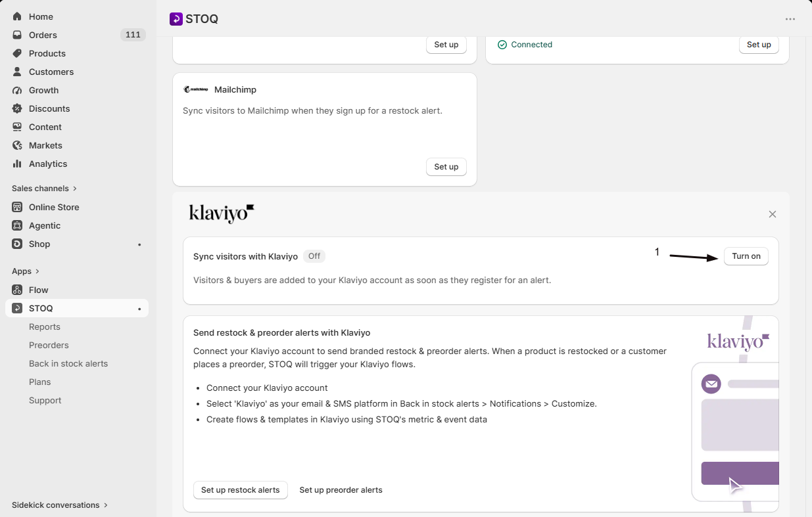The image size is (812, 517).
Task: Expand Sidekick conversations
Action: tap(59, 505)
